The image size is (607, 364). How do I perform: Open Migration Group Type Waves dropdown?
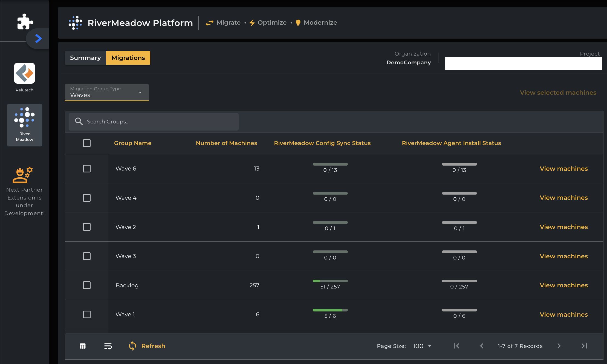[107, 92]
